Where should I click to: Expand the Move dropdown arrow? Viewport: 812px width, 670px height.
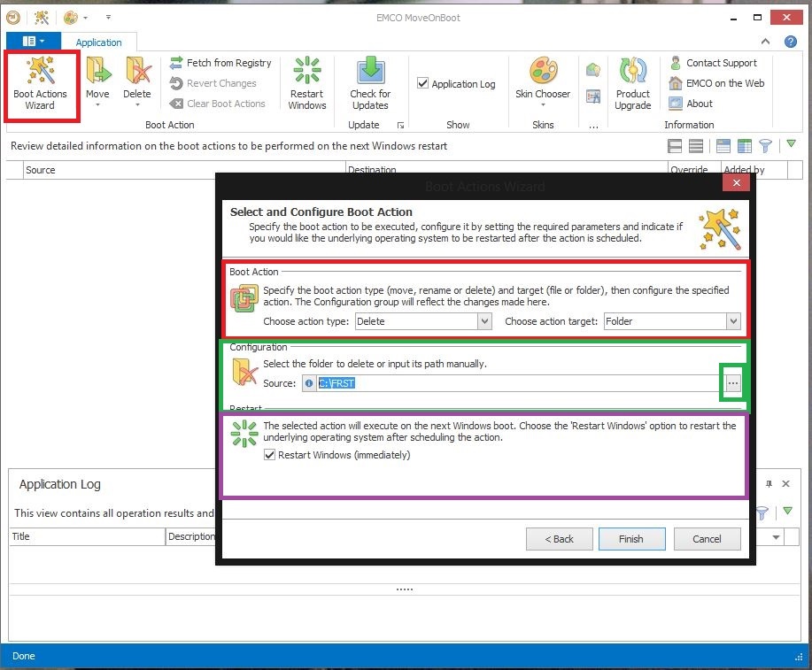click(x=97, y=105)
